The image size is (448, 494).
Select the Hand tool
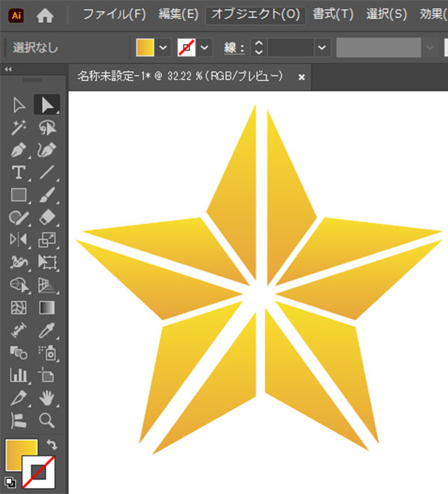46,397
